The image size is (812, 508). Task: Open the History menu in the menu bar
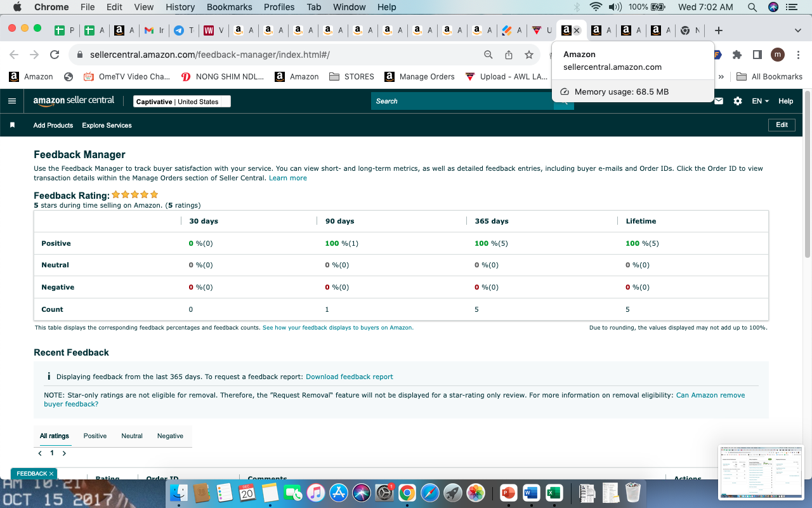click(180, 7)
